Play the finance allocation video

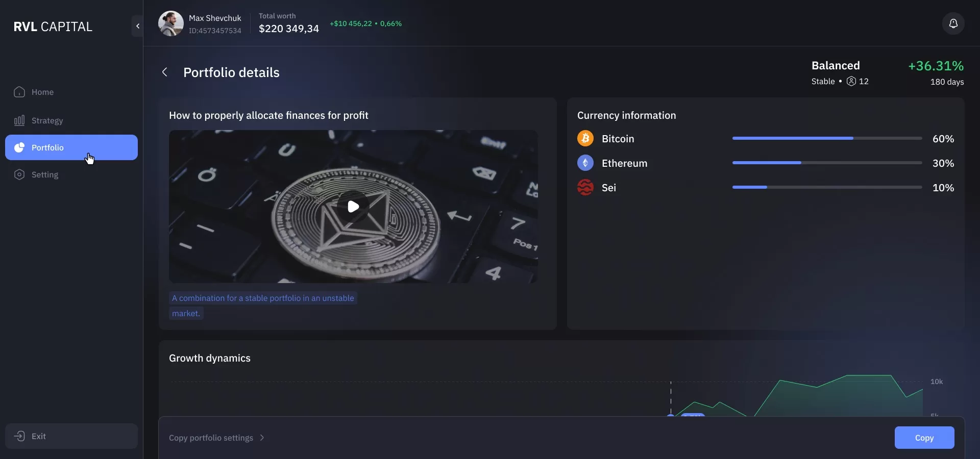click(353, 207)
